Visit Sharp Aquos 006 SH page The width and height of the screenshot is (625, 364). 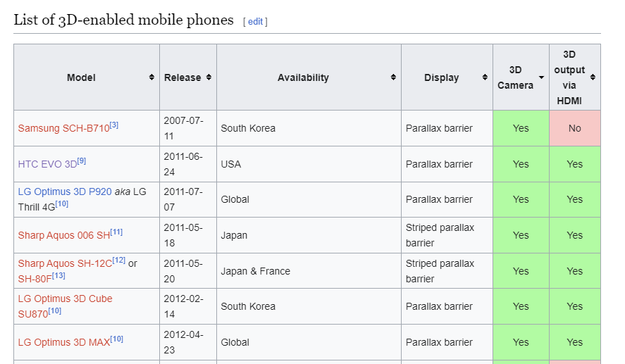coord(63,235)
